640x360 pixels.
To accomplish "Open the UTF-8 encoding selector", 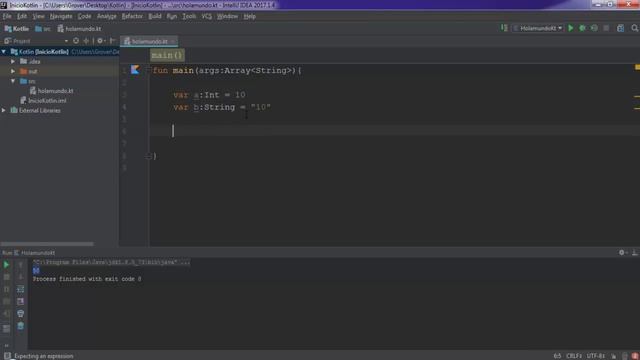I will [x=596, y=356].
